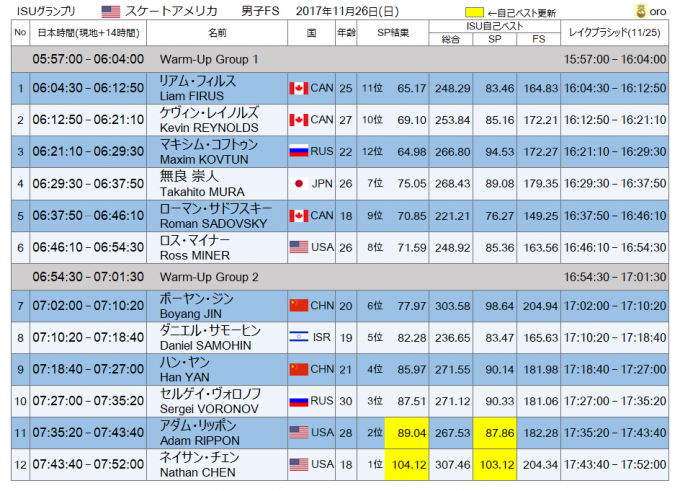Click the Canada flag in Liam FIRUS row

(297, 88)
